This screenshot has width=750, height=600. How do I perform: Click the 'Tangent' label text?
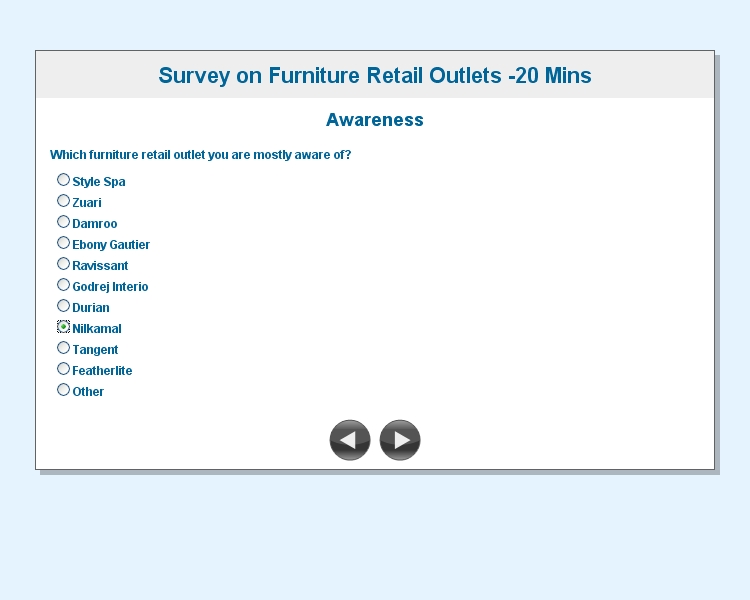(x=95, y=350)
